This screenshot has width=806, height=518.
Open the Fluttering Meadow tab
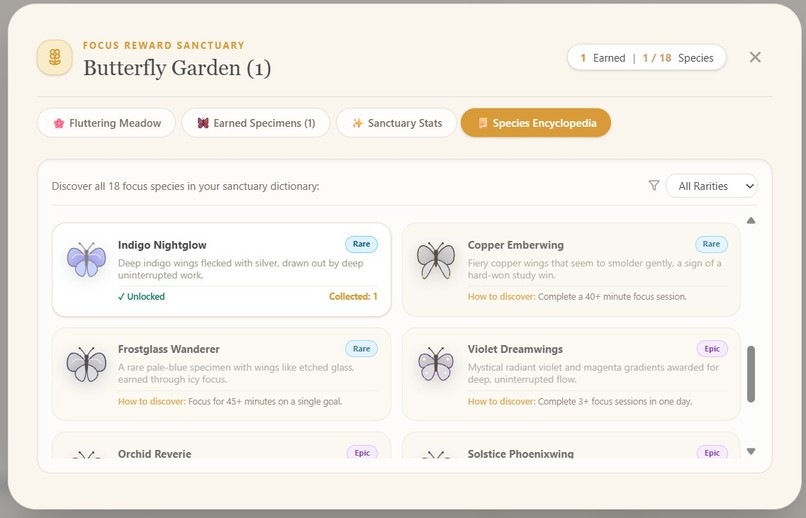106,123
